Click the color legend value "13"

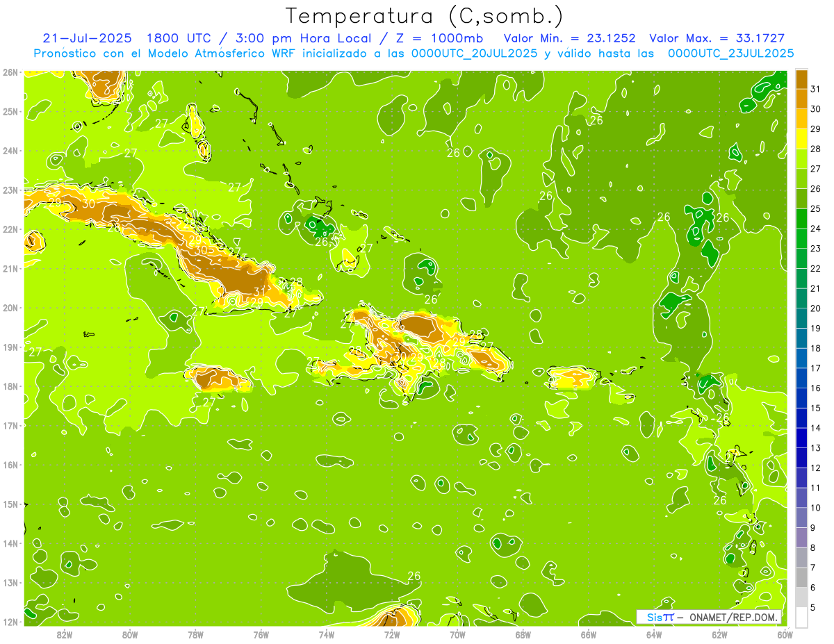tap(816, 448)
